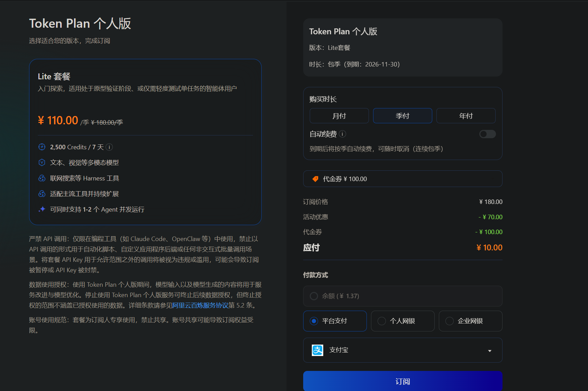
Task: Select 平台支付 payment method
Action: coord(335,321)
